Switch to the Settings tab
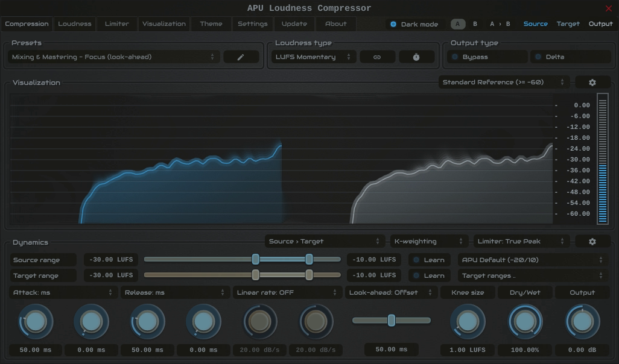The image size is (619, 364). pos(253,24)
